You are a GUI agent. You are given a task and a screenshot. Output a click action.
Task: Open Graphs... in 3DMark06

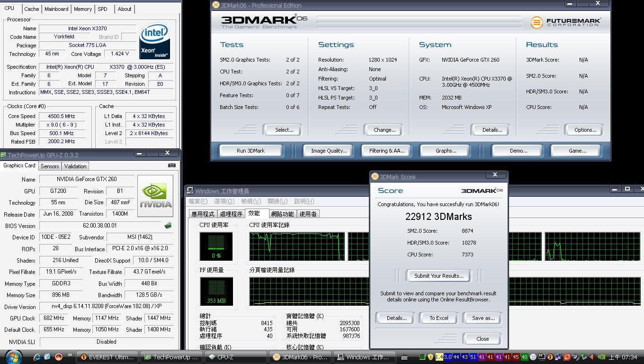click(x=446, y=151)
